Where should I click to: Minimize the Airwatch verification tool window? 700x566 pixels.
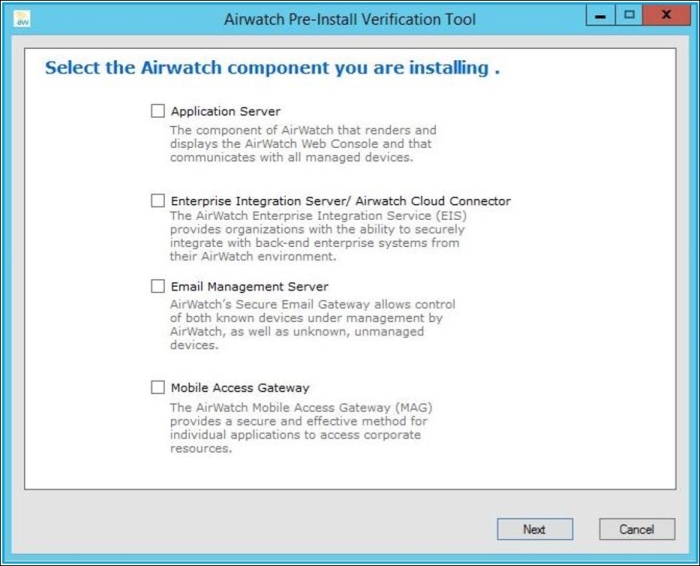(x=600, y=16)
